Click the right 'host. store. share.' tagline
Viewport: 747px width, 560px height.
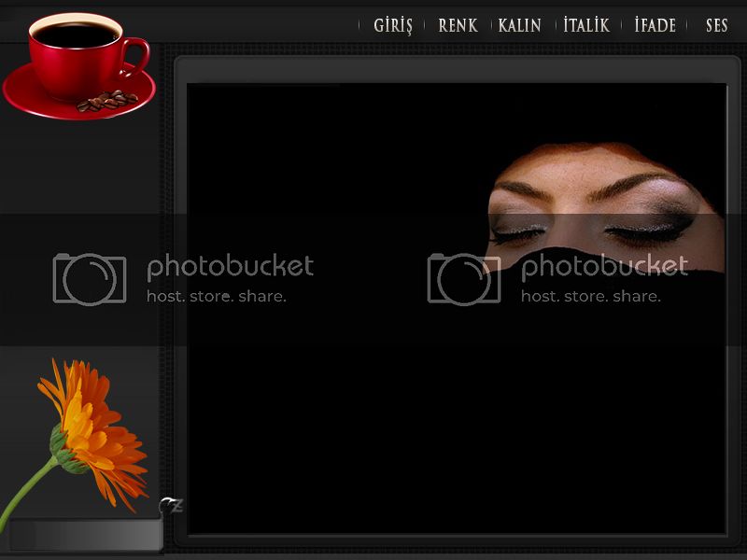(x=590, y=297)
